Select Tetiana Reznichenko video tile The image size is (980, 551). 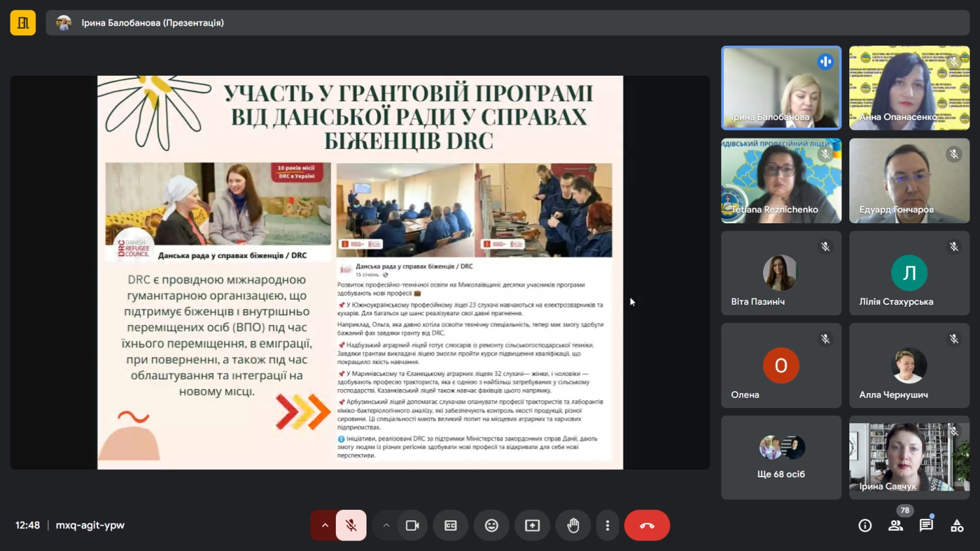[781, 181]
